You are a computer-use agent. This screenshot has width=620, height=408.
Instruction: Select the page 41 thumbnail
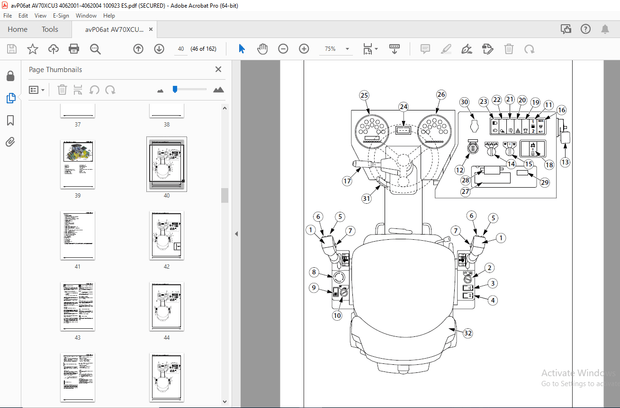(78, 236)
